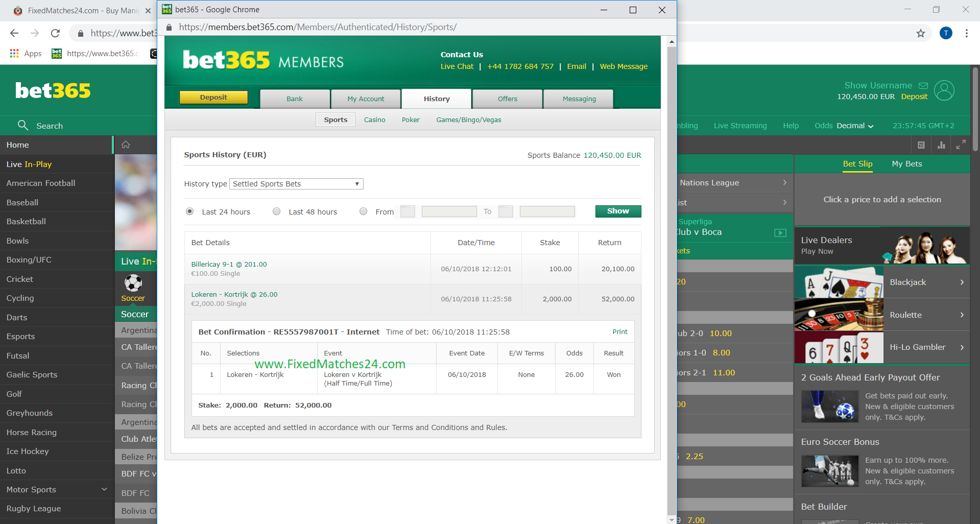This screenshot has width=980, height=524.
Task: Switch to the Messaging tab
Action: 579,99
